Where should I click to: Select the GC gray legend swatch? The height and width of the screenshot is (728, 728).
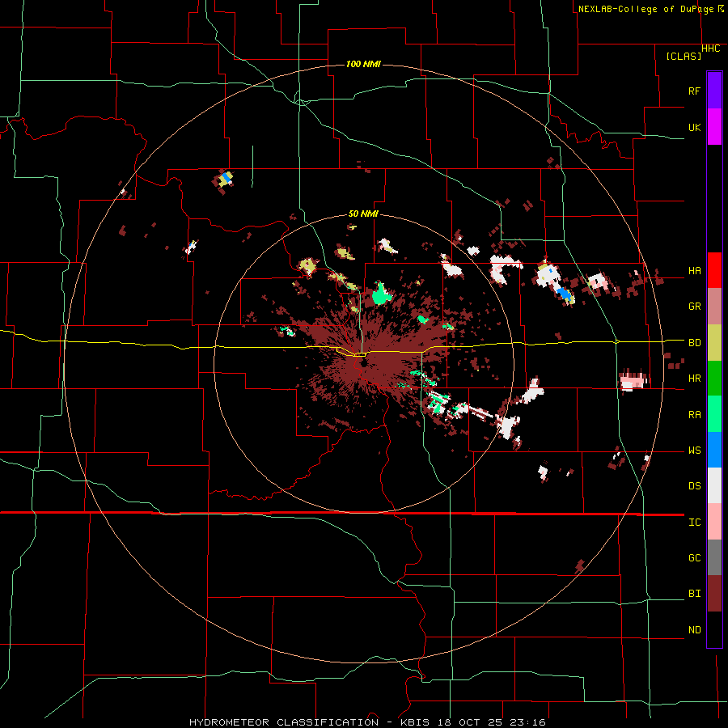click(714, 557)
